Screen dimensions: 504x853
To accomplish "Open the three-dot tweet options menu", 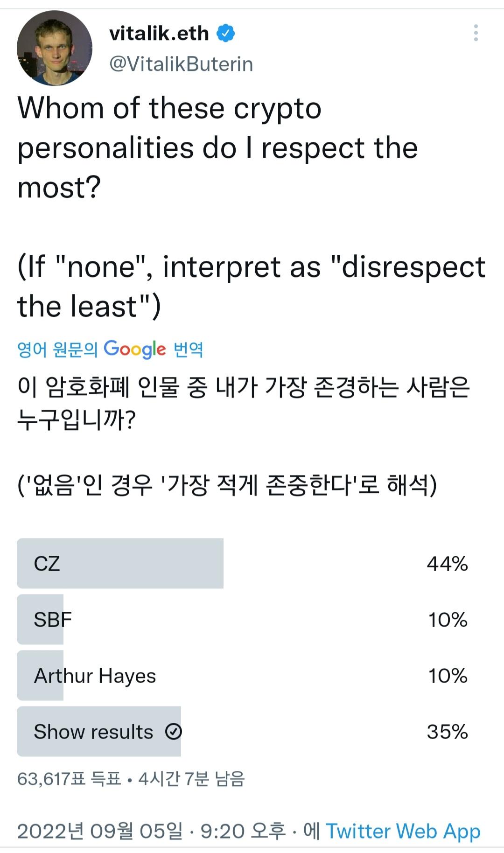I will pyautogui.click(x=476, y=33).
